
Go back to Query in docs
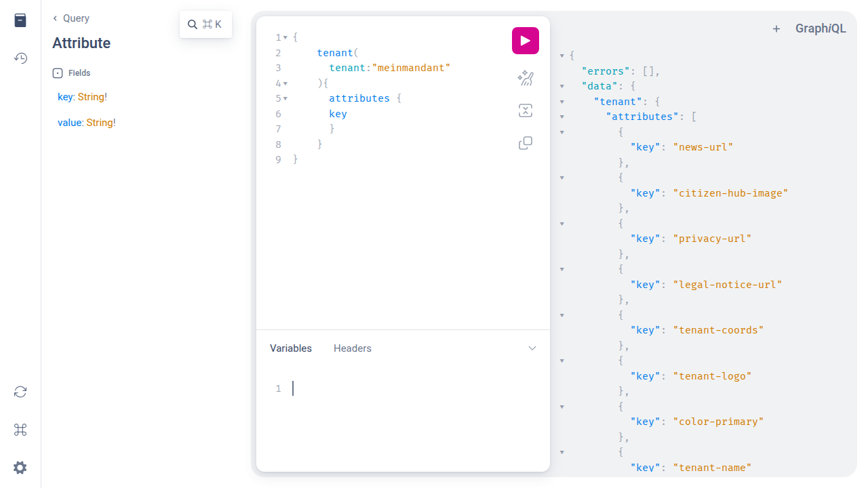(x=71, y=18)
